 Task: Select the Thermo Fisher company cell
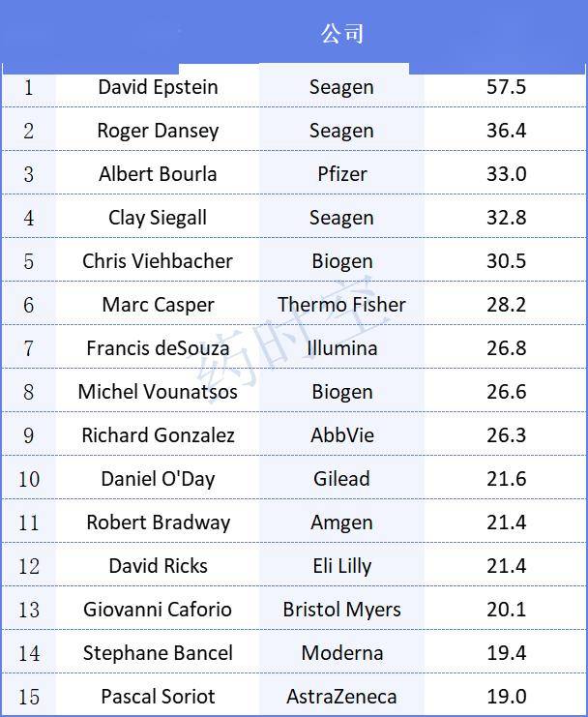click(341, 305)
